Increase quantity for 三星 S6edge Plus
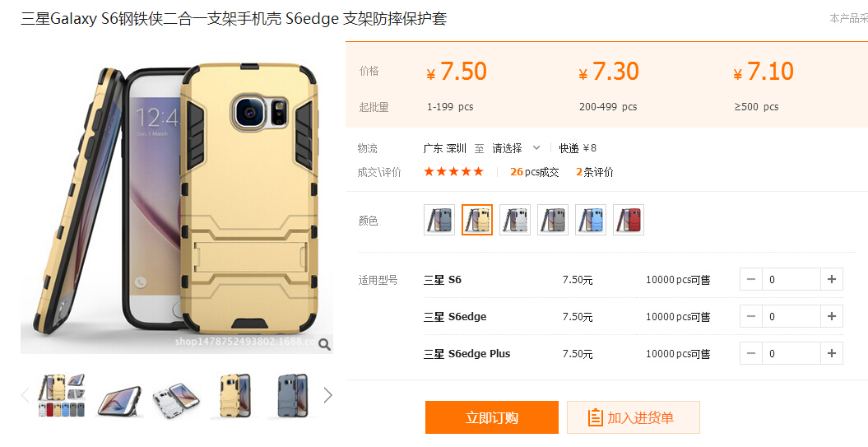Image resolution: width=868 pixels, height=447 pixels. pos(832,353)
